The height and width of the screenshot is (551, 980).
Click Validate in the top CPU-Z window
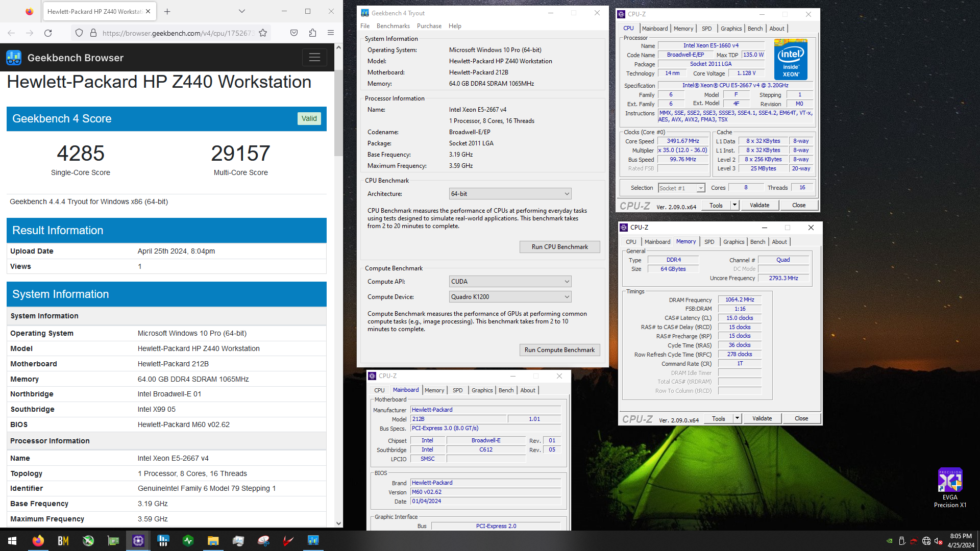click(x=759, y=205)
